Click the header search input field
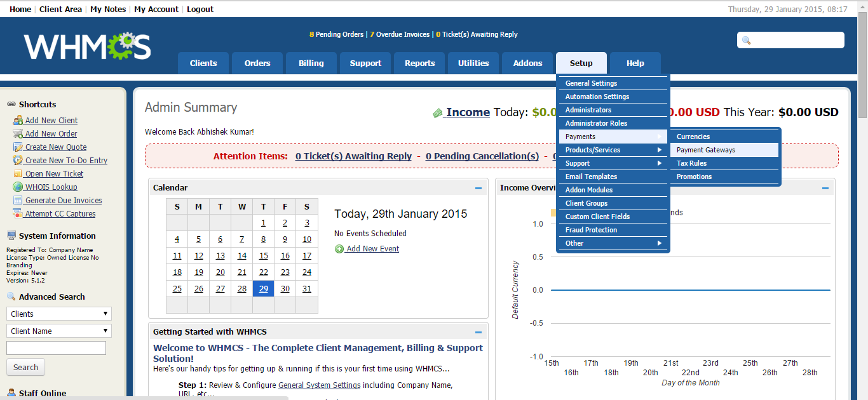Viewport: 868px width, 400px height. (x=790, y=40)
